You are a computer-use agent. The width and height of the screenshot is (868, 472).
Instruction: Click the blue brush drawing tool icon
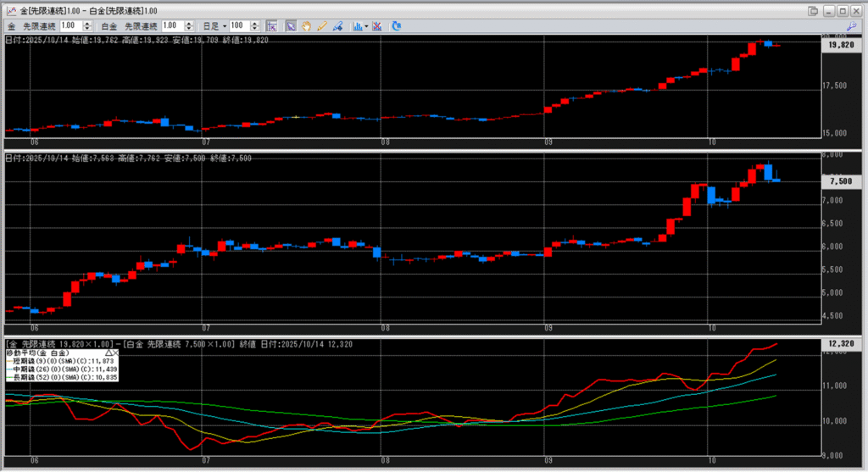(x=337, y=26)
